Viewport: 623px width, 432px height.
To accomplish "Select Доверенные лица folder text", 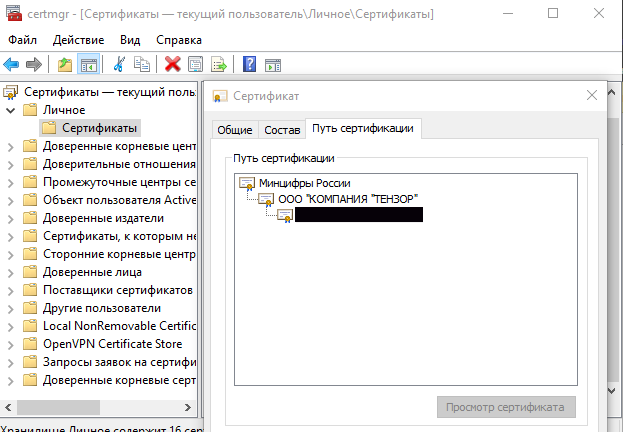I will (92, 272).
